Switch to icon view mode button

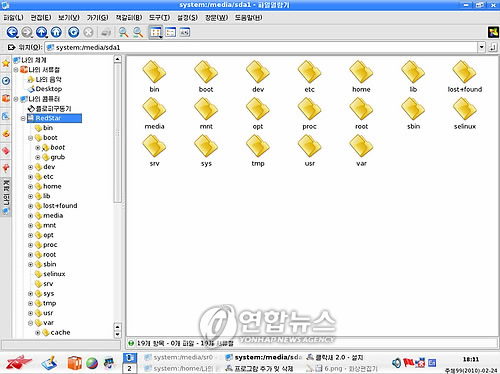tap(156, 32)
